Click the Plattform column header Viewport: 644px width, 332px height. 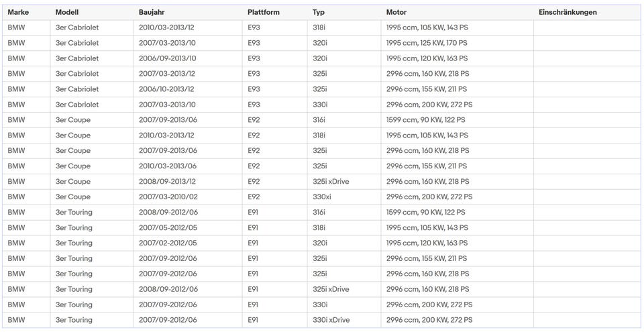click(x=275, y=12)
